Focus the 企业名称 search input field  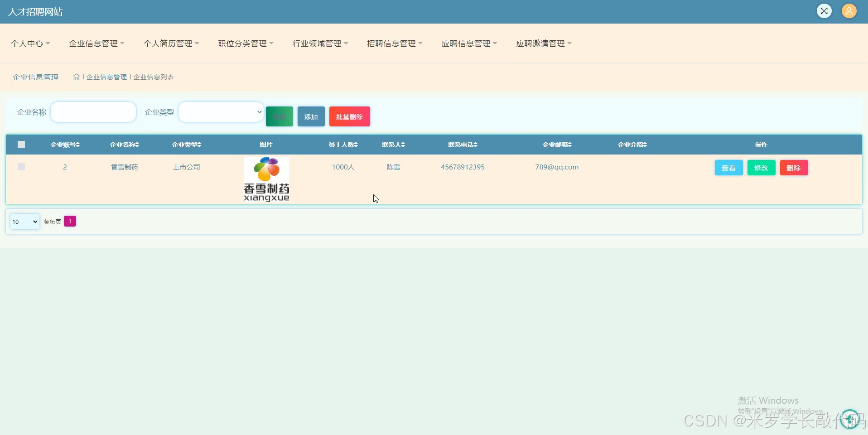93,112
